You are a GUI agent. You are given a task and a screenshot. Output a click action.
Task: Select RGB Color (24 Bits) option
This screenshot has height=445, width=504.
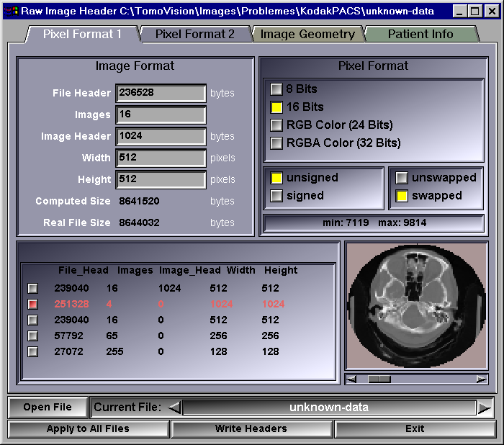[x=276, y=125]
